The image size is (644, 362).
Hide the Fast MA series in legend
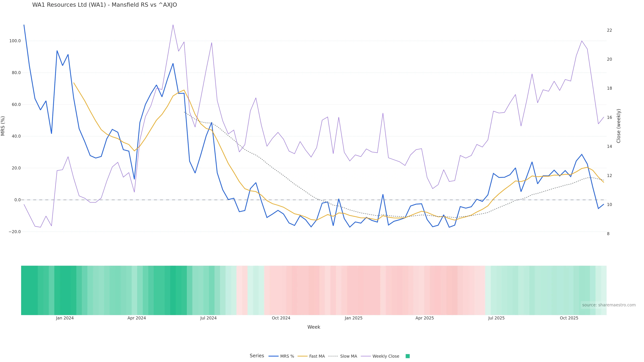coord(317,356)
